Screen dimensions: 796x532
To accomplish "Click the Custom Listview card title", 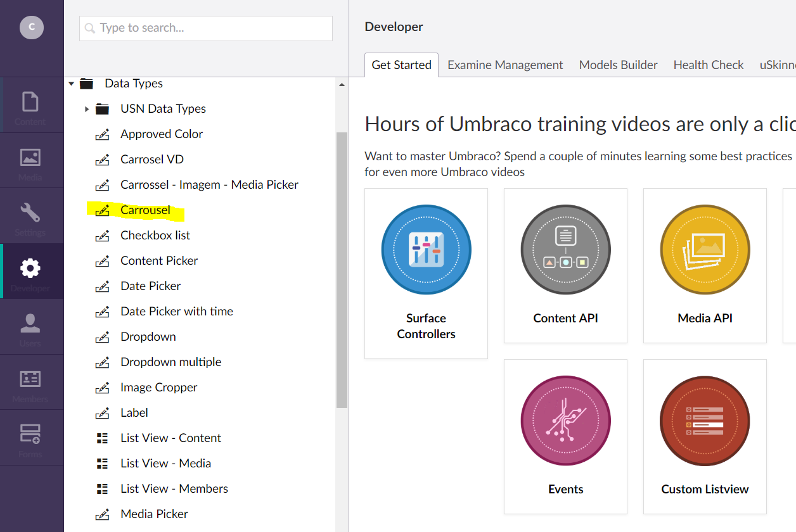I will click(705, 490).
